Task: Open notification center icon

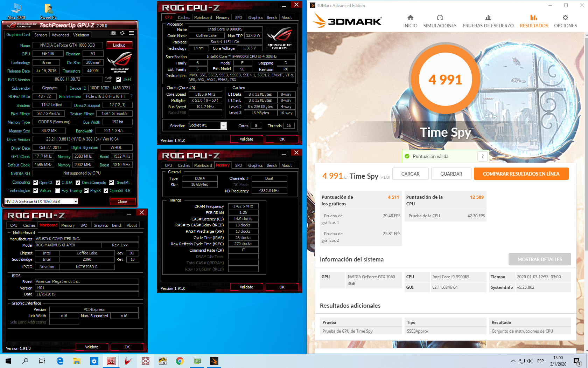Action: (x=577, y=361)
